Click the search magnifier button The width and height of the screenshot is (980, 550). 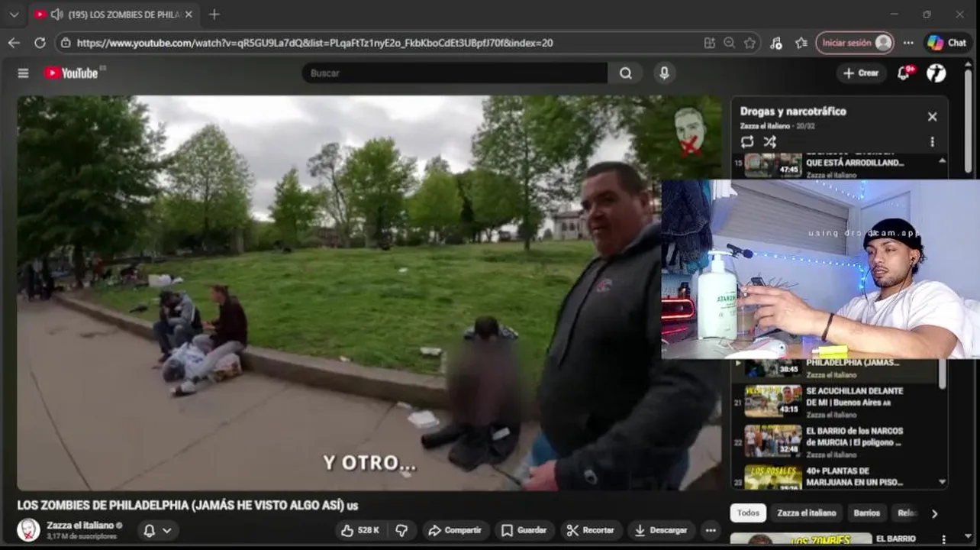(x=626, y=73)
